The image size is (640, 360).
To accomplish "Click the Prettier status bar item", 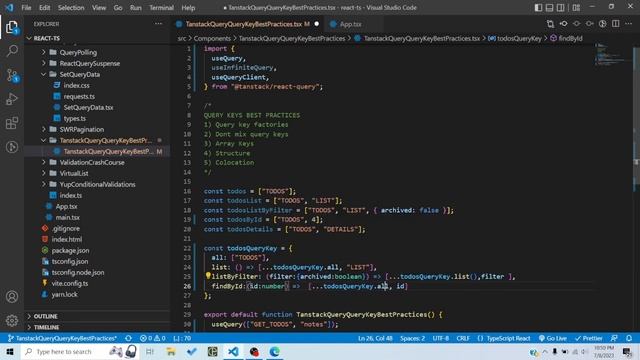I will point(588,338).
